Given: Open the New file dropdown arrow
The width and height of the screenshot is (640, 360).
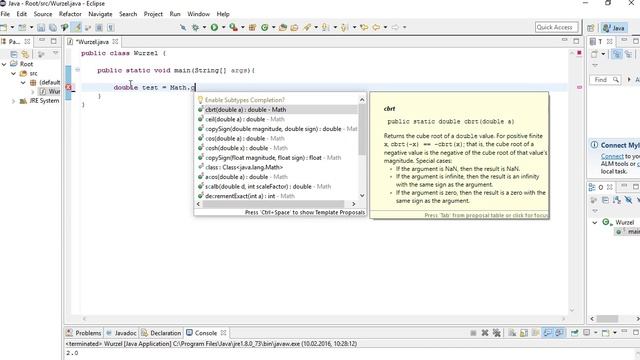Looking at the screenshot, I should [12, 27].
